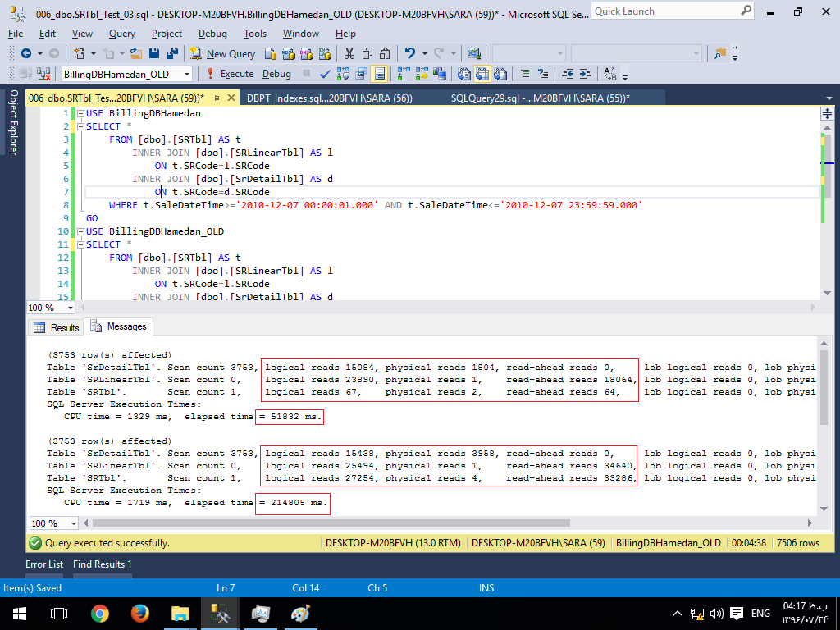This screenshot has width=840, height=630.
Task: Click the Undo arrow icon
Action: (x=409, y=53)
